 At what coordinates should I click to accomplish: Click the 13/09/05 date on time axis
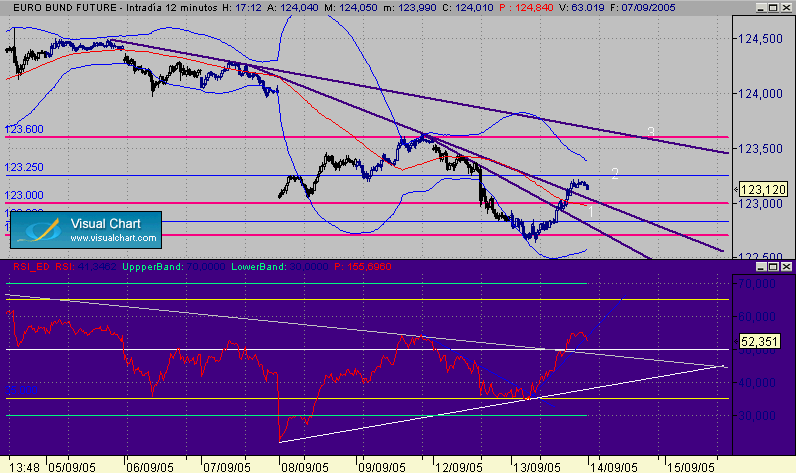click(537, 466)
